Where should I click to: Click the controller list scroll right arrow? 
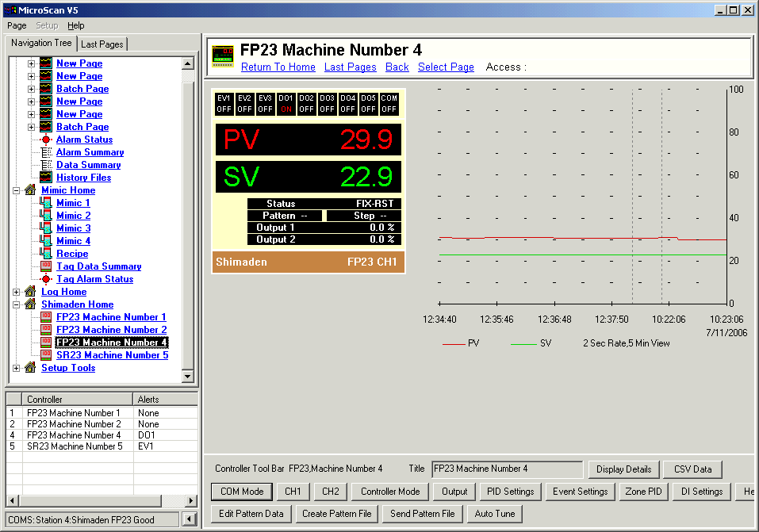click(x=191, y=500)
